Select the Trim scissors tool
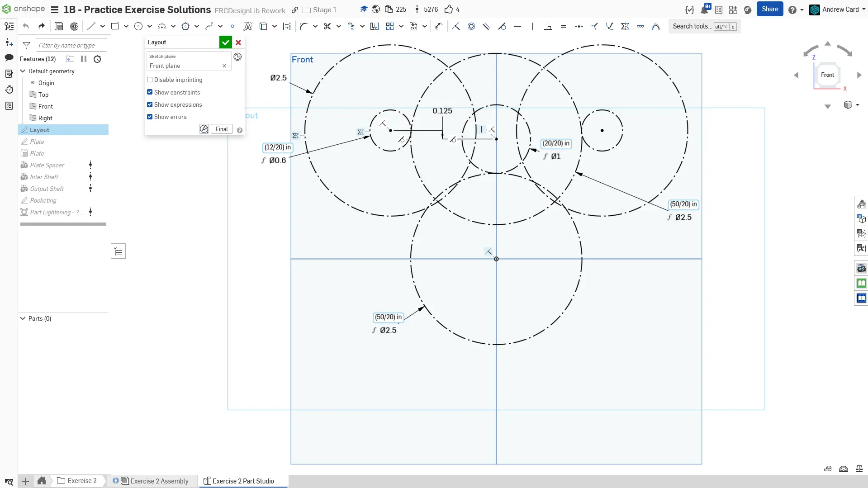 (327, 26)
